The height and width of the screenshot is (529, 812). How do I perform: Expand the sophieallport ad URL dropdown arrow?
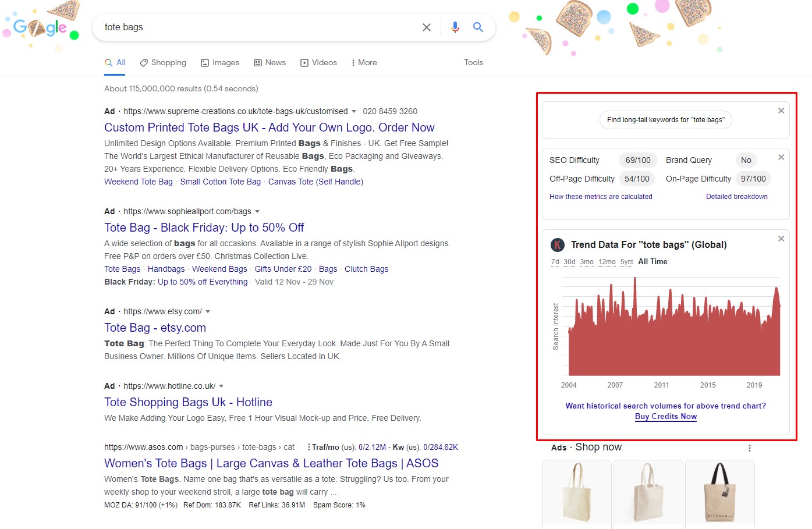point(257,211)
